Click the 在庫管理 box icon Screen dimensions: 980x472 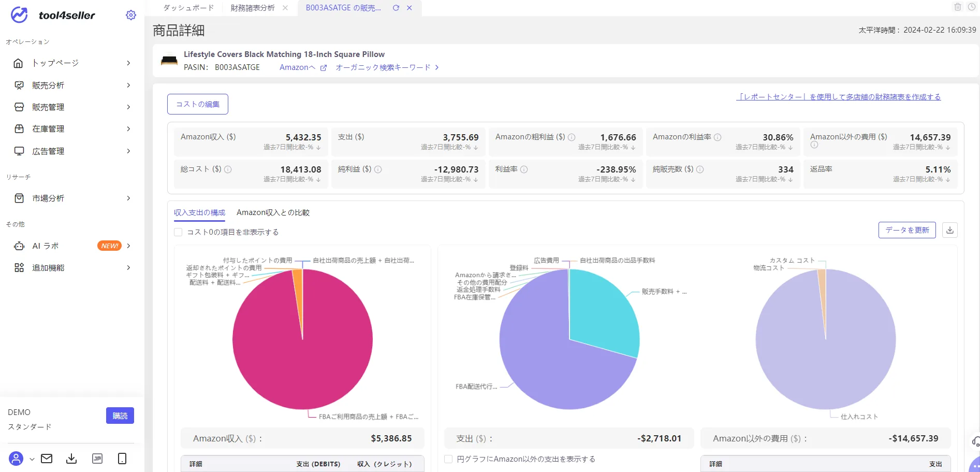pyautogui.click(x=19, y=128)
